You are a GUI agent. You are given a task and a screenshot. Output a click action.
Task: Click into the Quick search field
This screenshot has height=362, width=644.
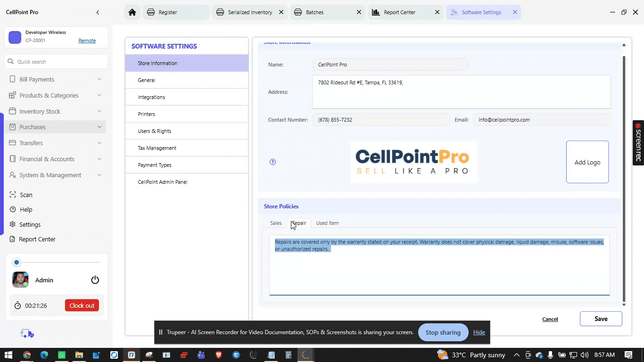click(x=56, y=62)
